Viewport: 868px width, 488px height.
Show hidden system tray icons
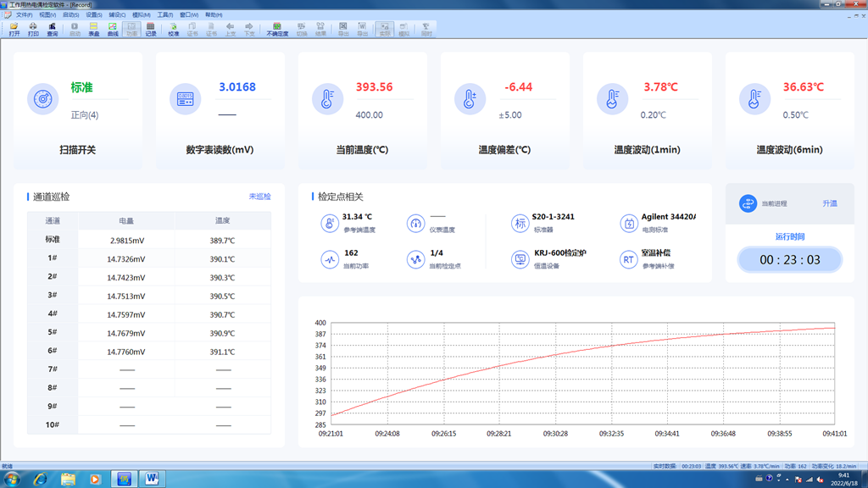coord(787,480)
